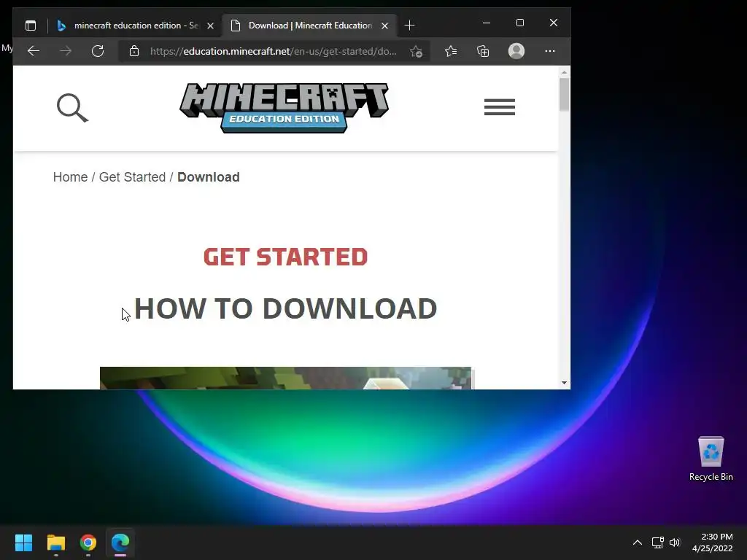This screenshot has width=747, height=560.
Task: Click the Minecraft image thumbnail
Action: [285, 378]
